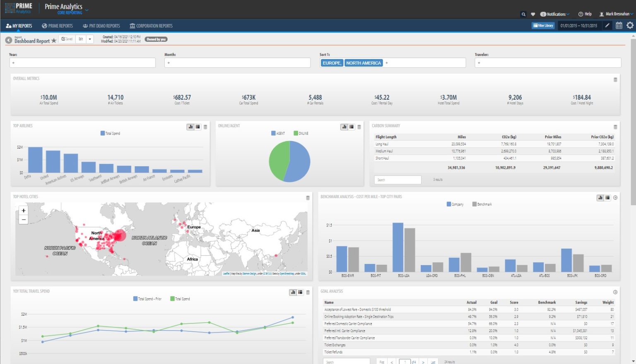Star the Dashboard Report as favorite
The height and width of the screenshot is (364, 636).
(54, 41)
